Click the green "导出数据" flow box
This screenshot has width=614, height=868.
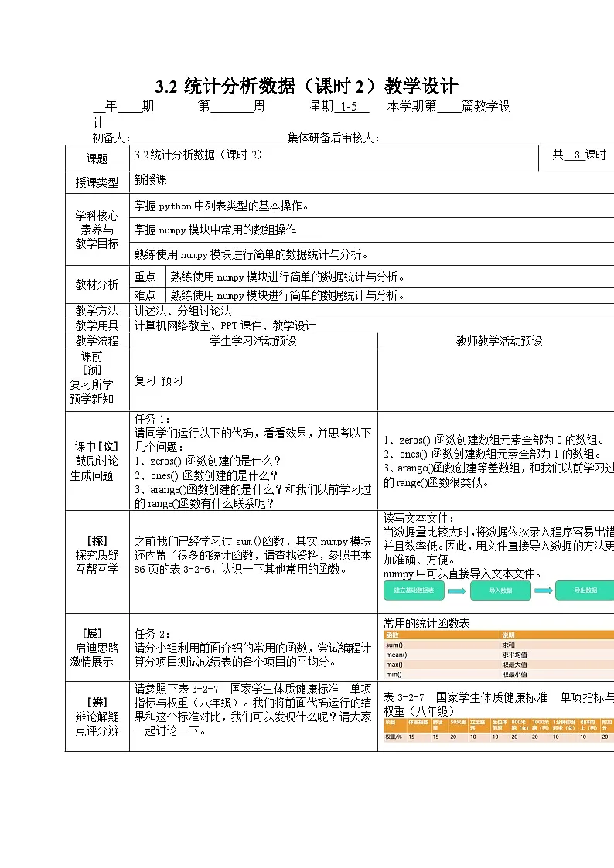pyautogui.click(x=585, y=591)
